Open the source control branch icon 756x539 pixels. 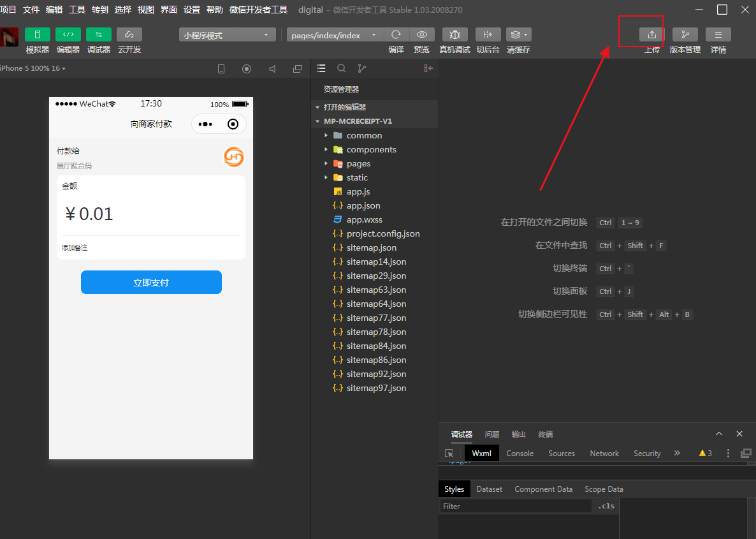click(361, 68)
